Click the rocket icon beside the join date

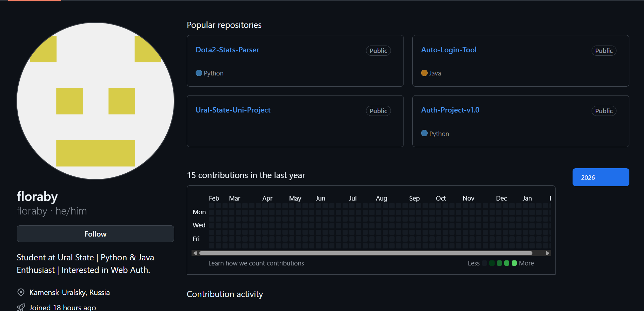21,306
